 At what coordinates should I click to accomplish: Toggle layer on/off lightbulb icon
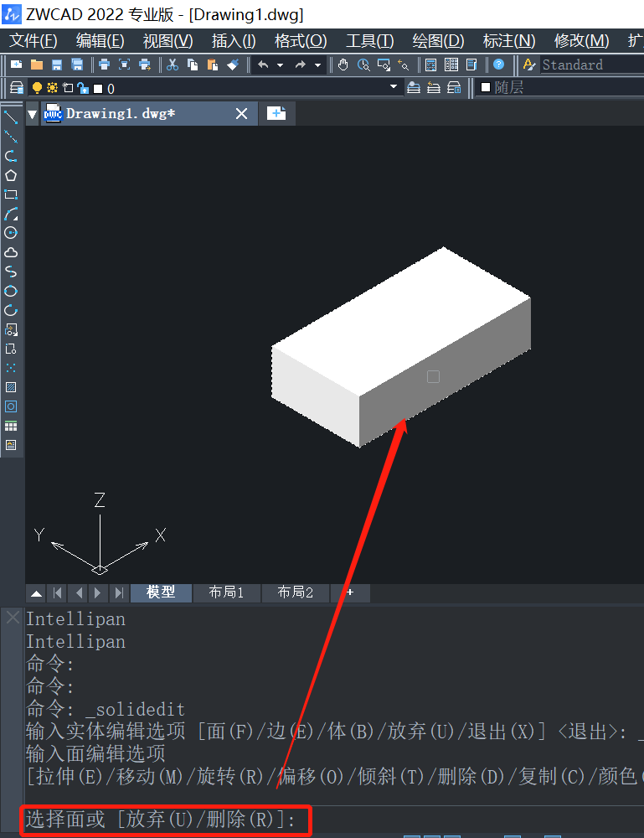click(x=37, y=88)
